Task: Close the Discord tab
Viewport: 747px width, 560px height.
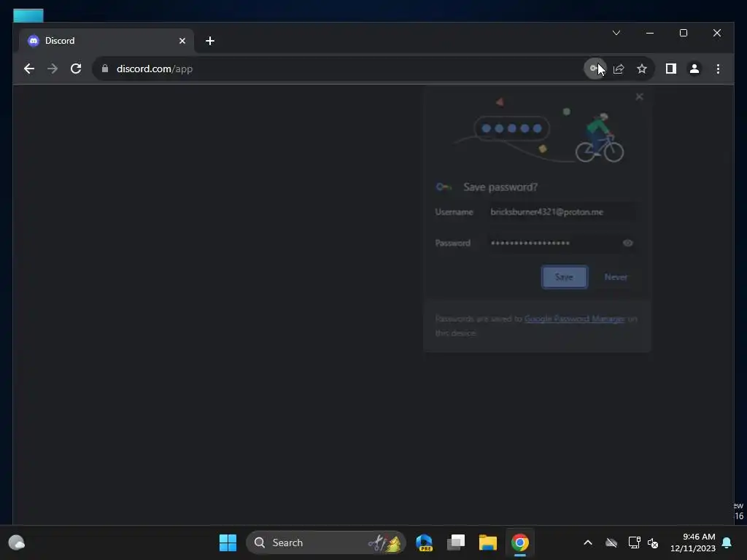Action: click(182, 41)
